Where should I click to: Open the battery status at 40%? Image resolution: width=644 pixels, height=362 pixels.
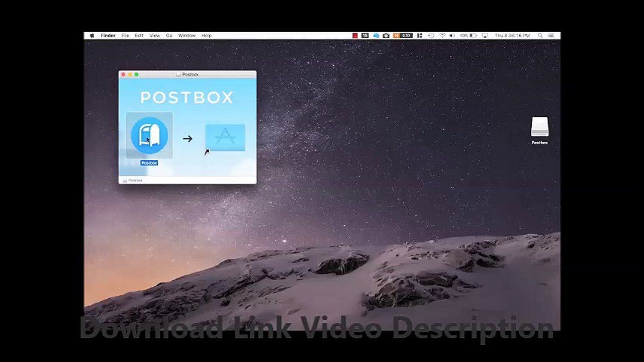(x=468, y=36)
